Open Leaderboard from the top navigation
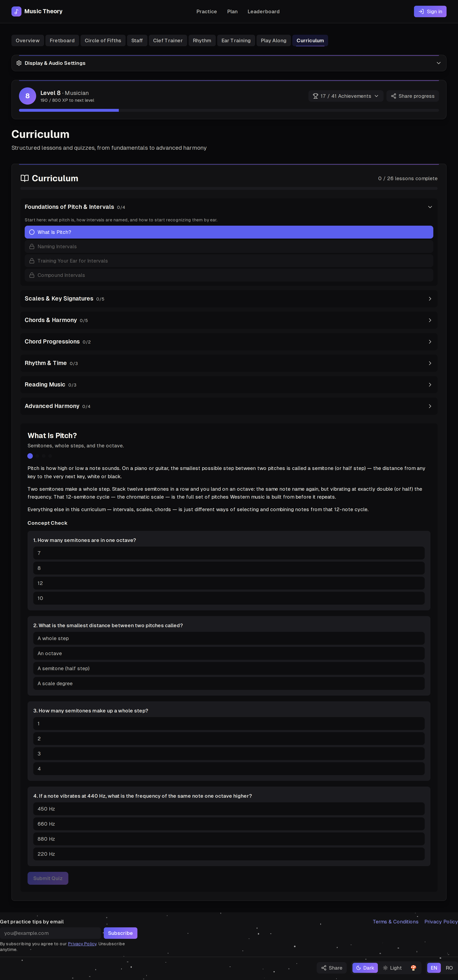This screenshot has height=980, width=458. pos(263,11)
